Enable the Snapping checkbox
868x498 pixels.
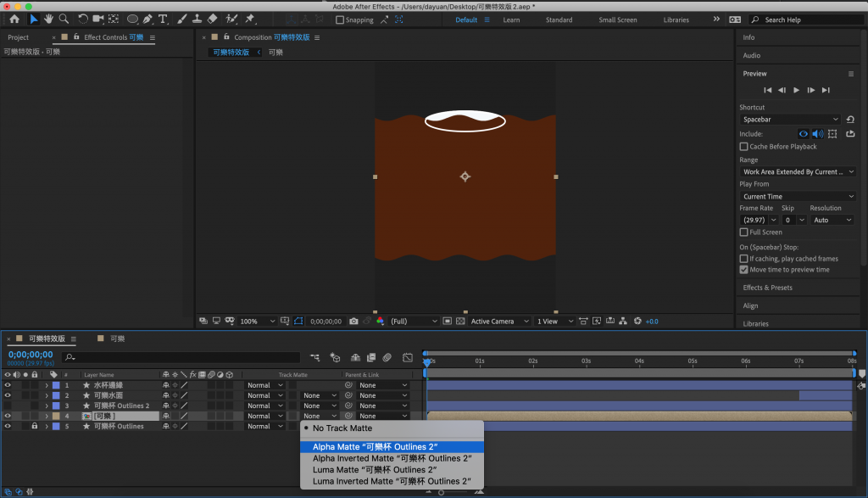pyautogui.click(x=340, y=20)
